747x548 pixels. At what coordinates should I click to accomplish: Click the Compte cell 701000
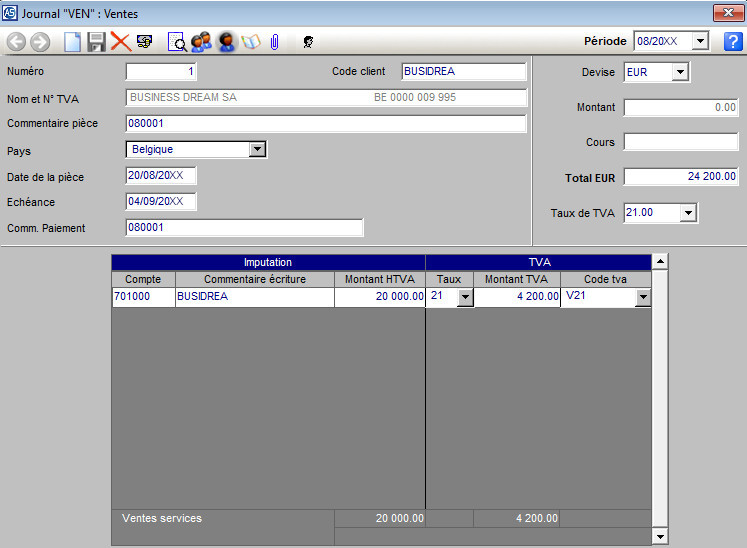coord(143,297)
